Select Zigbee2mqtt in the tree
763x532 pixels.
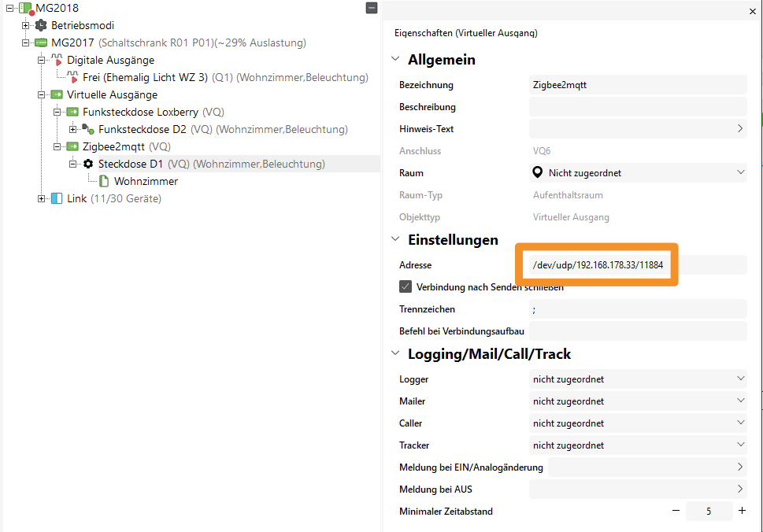pos(115,146)
